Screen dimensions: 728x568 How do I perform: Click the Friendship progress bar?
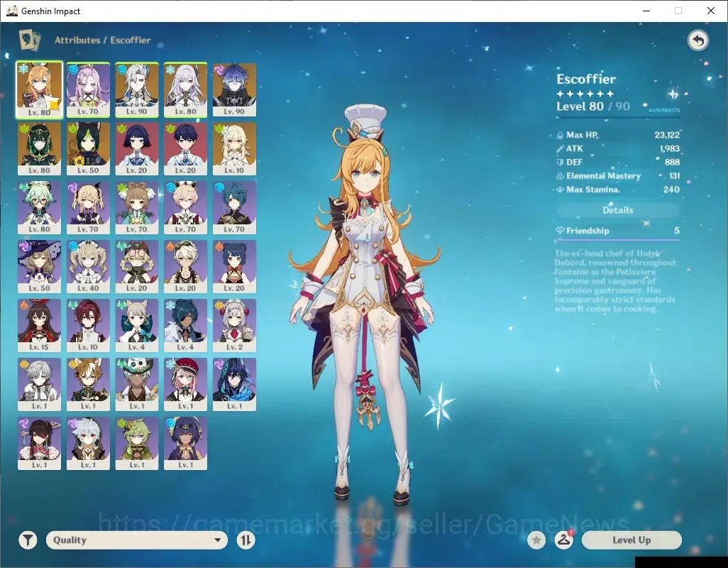point(617,240)
